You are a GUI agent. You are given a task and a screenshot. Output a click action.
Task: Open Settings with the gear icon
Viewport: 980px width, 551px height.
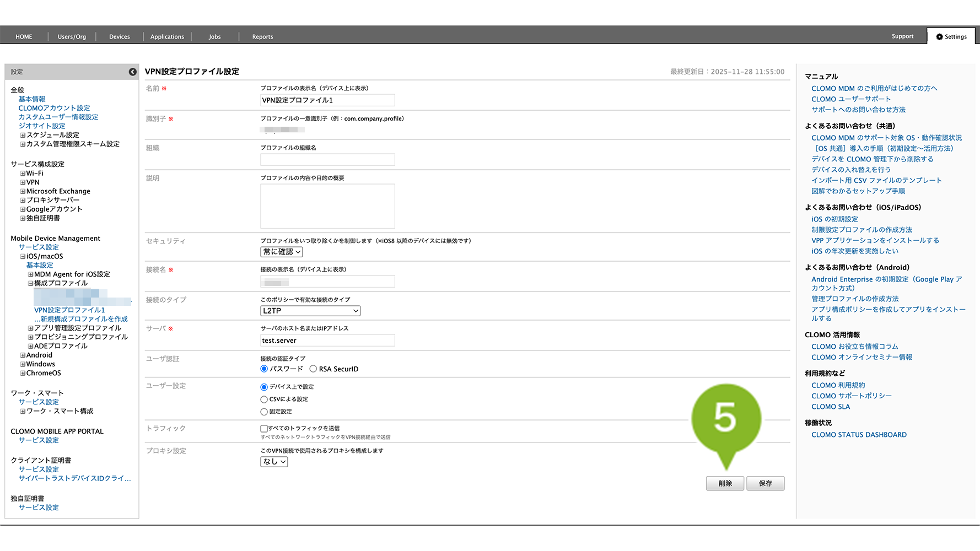pyautogui.click(x=939, y=37)
